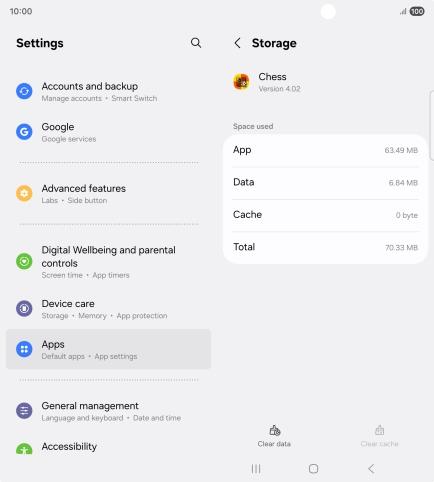This screenshot has height=482, width=434.
Task: Select the Total space used row
Action: 325,247
